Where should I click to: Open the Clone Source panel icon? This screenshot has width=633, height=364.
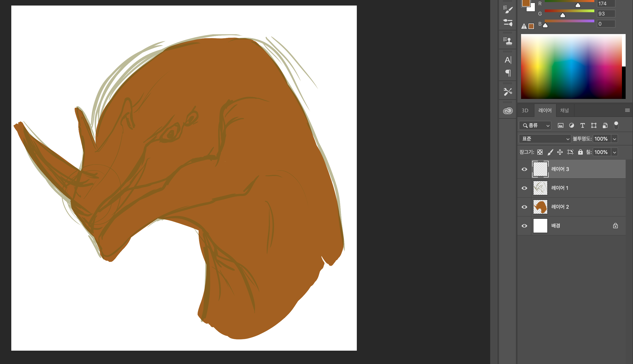tap(508, 41)
